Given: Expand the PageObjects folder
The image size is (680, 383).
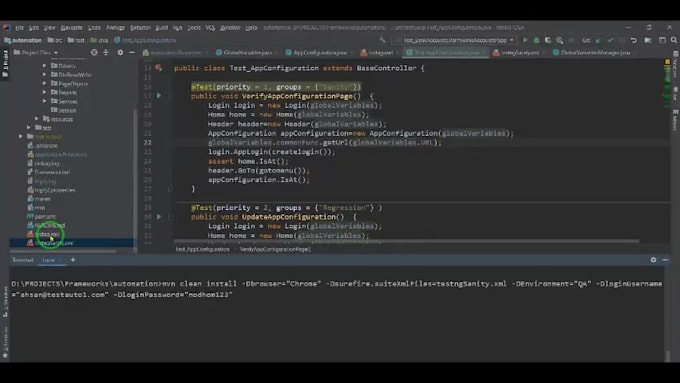Looking at the screenshot, I should (45, 83).
